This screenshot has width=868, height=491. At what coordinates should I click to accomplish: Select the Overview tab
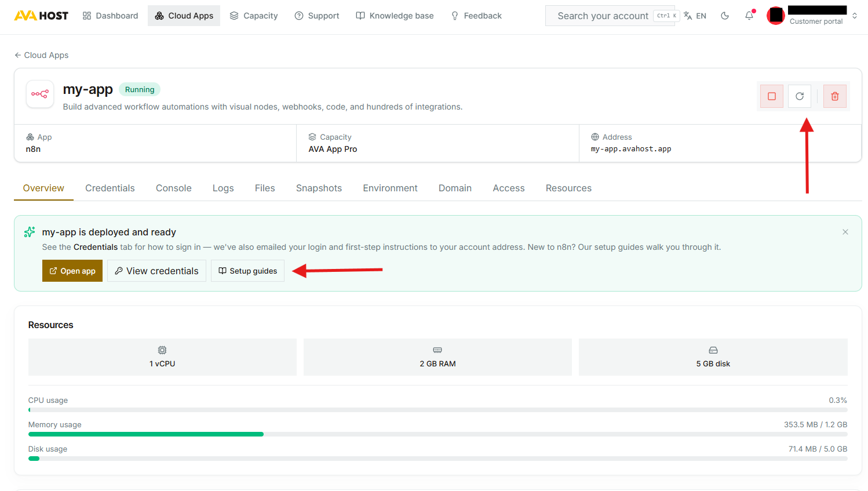(x=43, y=188)
